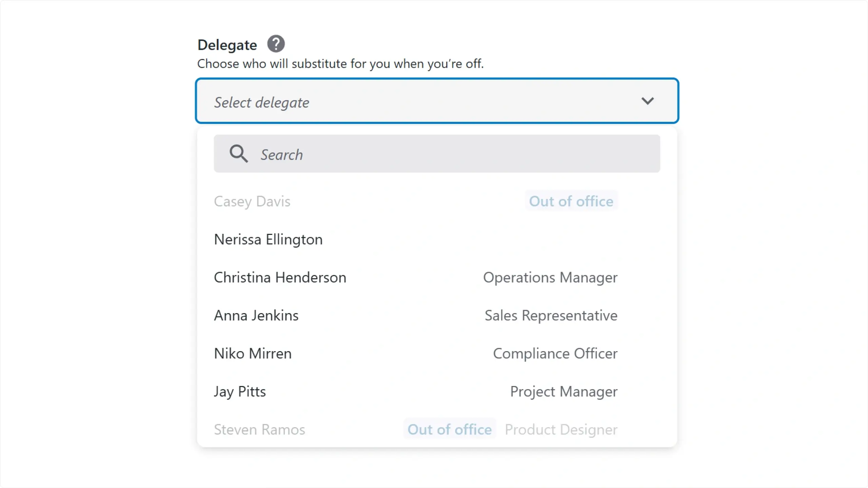Click Casey Davis's Out of office badge

pyautogui.click(x=571, y=201)
